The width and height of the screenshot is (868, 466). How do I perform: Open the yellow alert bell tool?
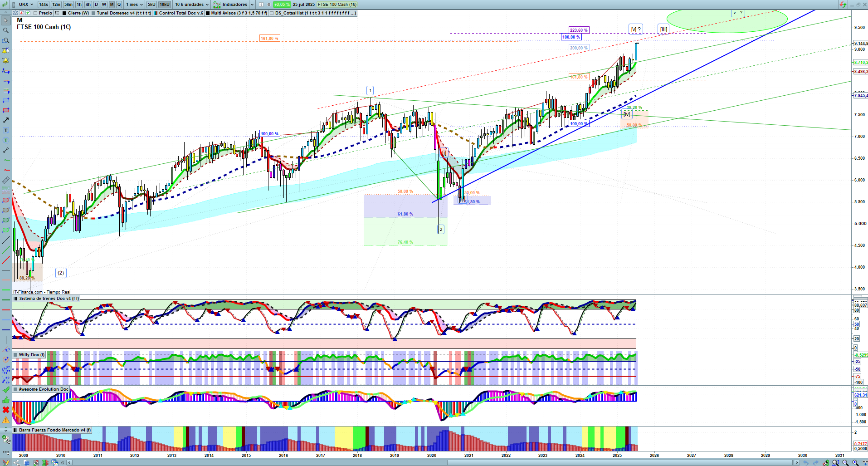coord(6,60)
